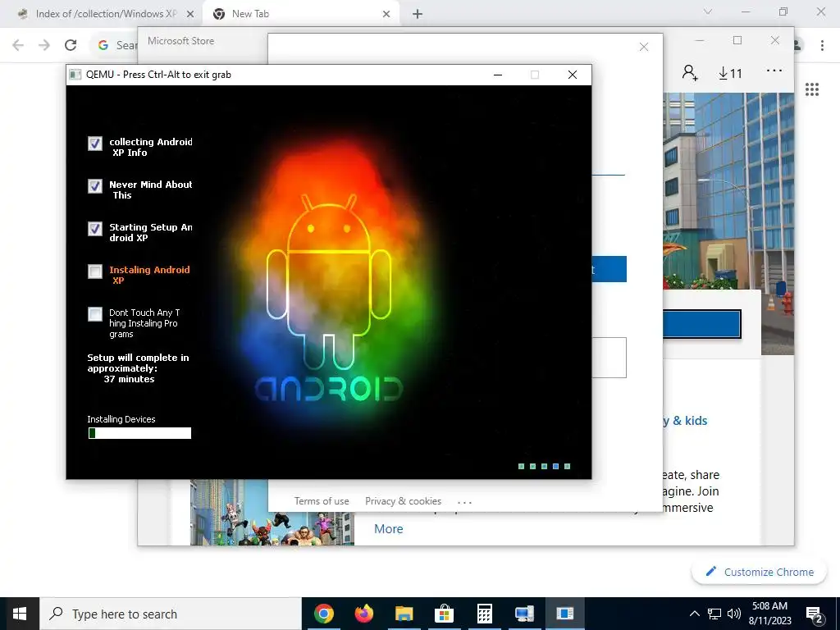Click the Installing Devices progress bar
Screen dimensions: 840x630
point(139,433)
